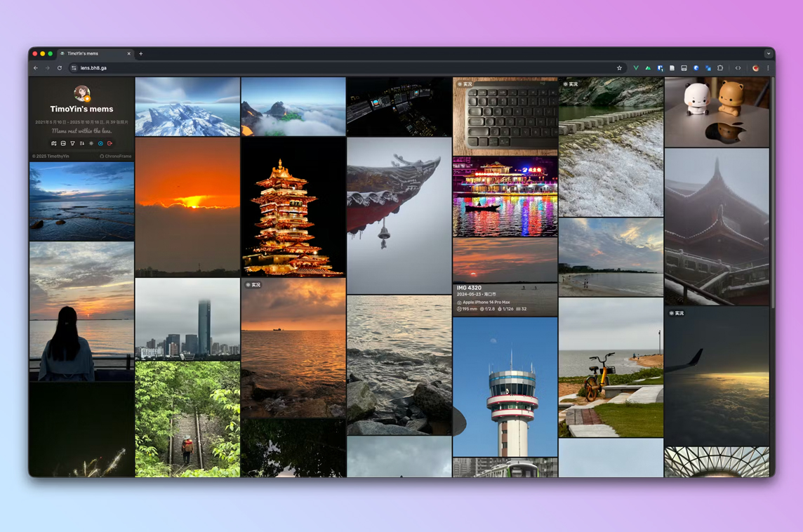This screenshot has width=803, height=532.
Task: Click the sort order icon
Action: [81, 143]
